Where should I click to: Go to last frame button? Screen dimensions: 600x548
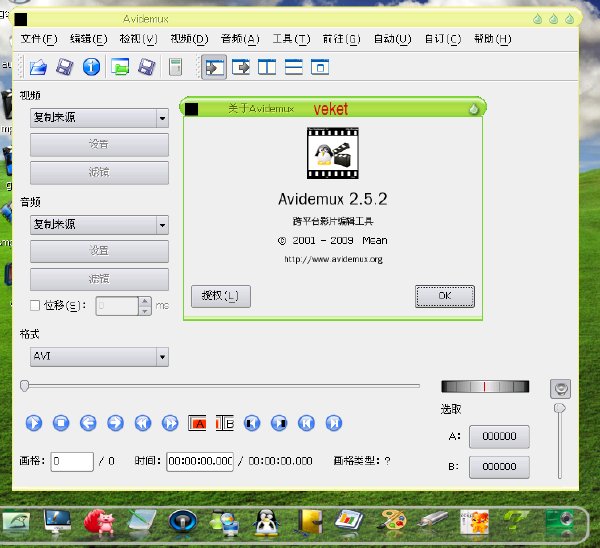pyautogui.click(x=334, y=423)
